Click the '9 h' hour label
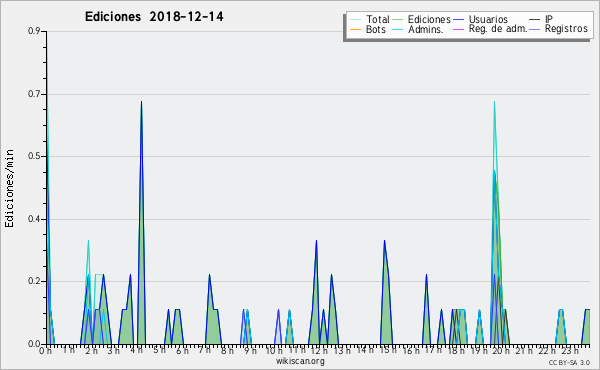 [250, 351]
